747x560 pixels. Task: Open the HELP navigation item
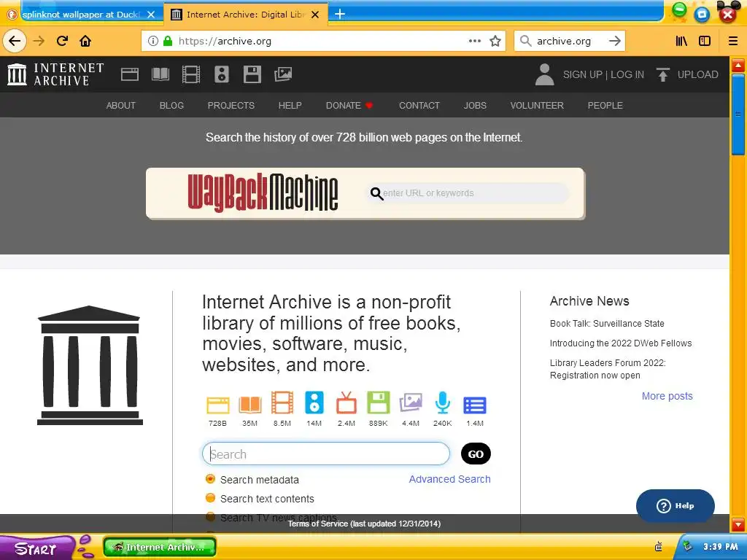[x=290, y=105]
